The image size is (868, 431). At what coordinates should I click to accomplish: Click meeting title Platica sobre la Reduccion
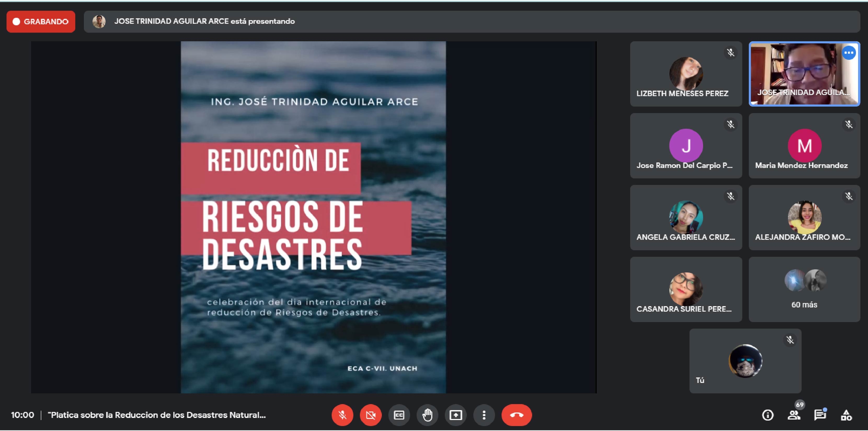point(157,415)
